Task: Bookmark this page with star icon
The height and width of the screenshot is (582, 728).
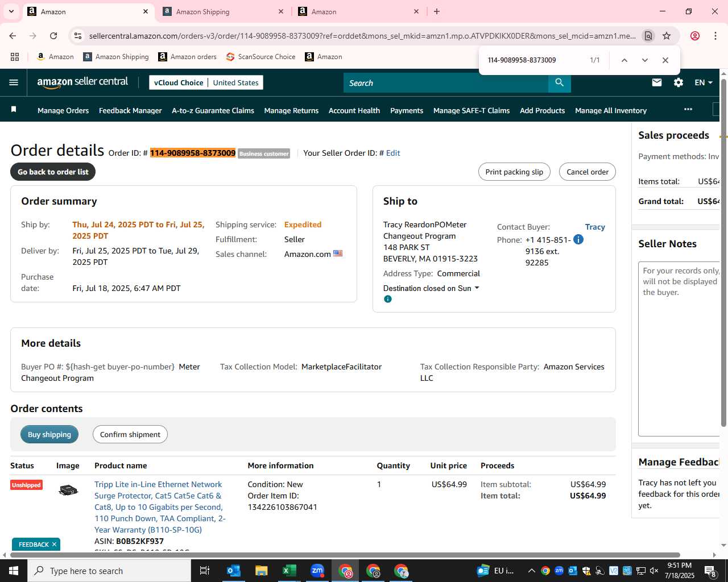Action: coord(667,36)
